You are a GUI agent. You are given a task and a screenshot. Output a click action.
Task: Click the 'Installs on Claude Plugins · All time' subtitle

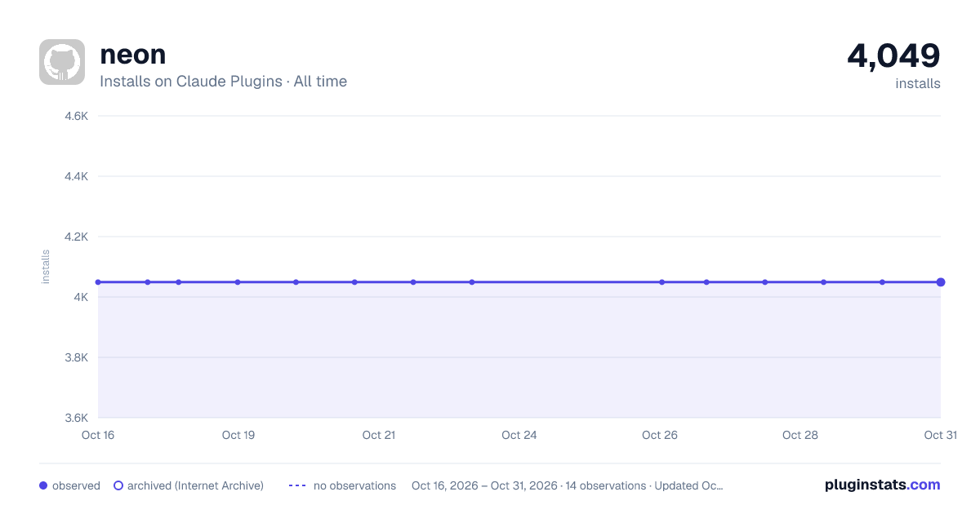click(223, 82)
